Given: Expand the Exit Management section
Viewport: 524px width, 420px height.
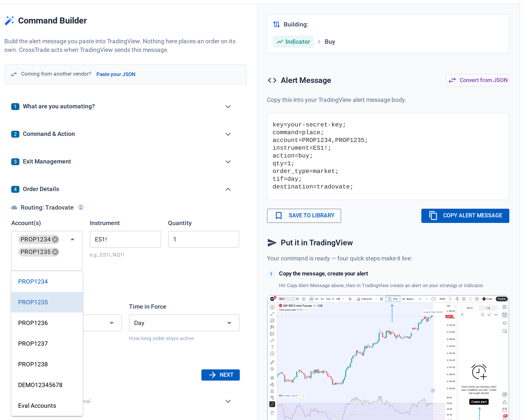Looking at the screenshot, I should click(228, 162).
